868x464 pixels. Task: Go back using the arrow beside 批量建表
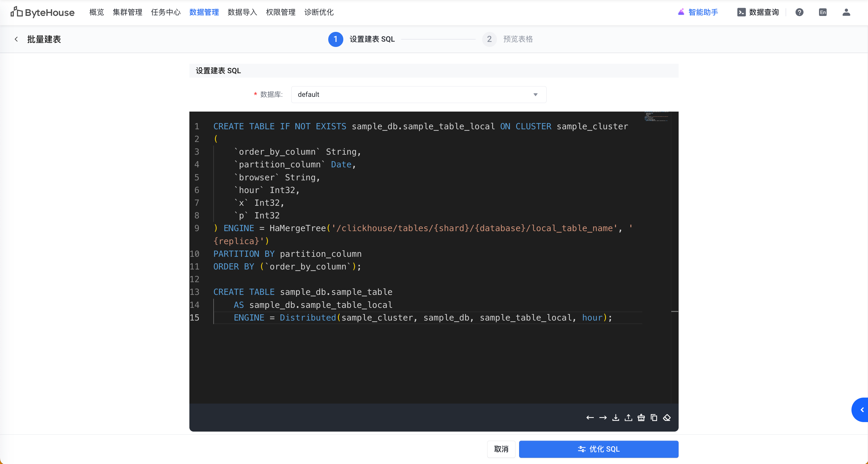pos(16,39)
